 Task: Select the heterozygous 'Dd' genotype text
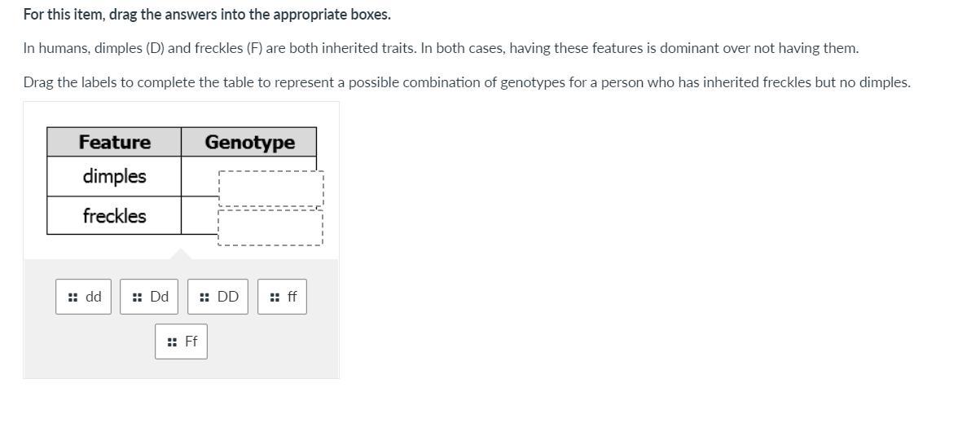[160, 297]
